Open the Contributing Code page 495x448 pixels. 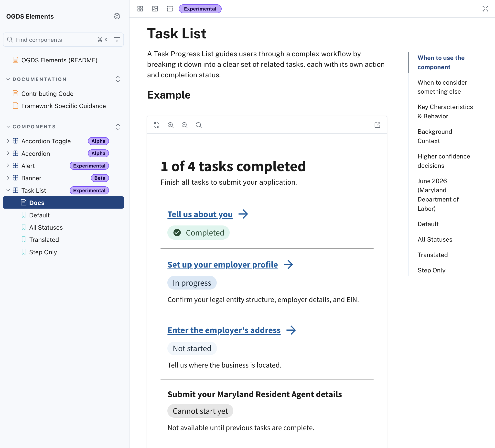pos(47,94)
